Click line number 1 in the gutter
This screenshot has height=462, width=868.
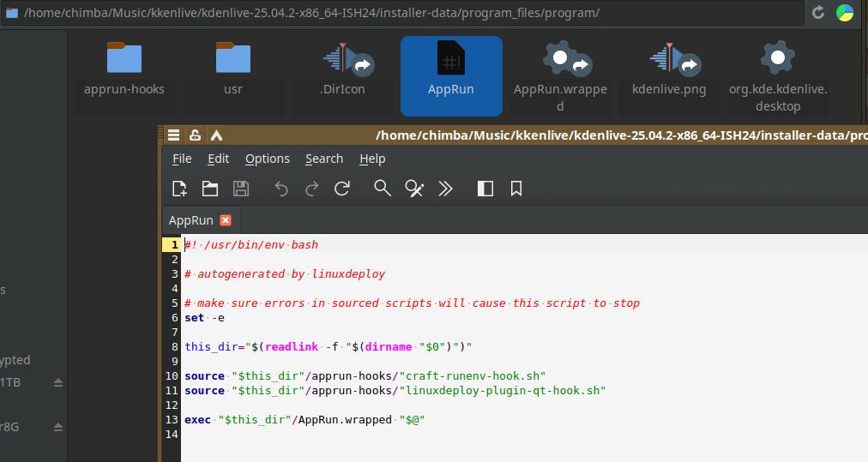coord(174,244)
